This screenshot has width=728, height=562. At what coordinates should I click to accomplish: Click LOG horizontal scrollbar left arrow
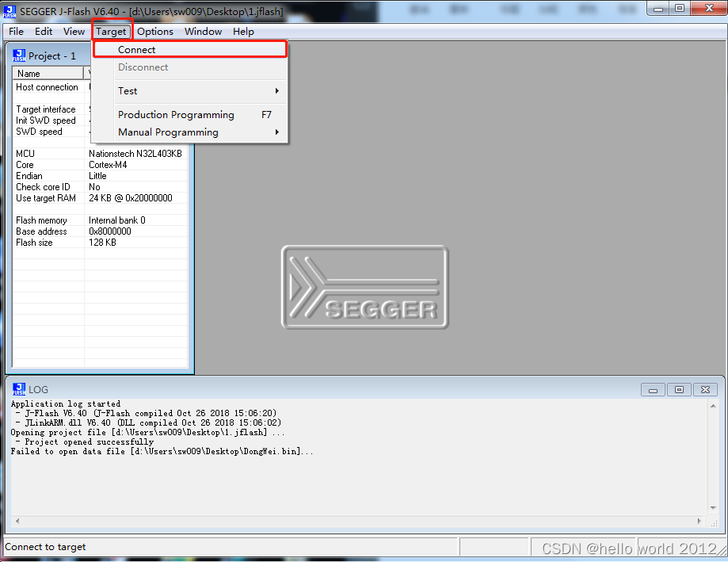tap(17, 521)
